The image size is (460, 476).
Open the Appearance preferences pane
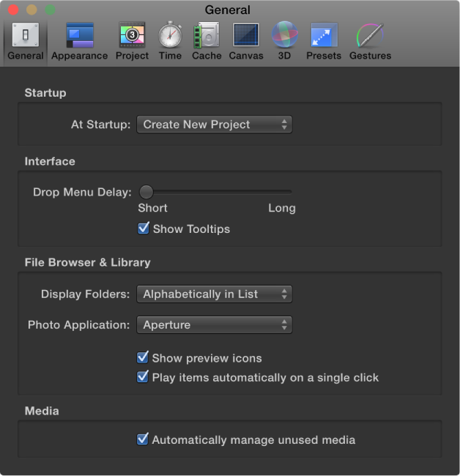pos(80,41)
